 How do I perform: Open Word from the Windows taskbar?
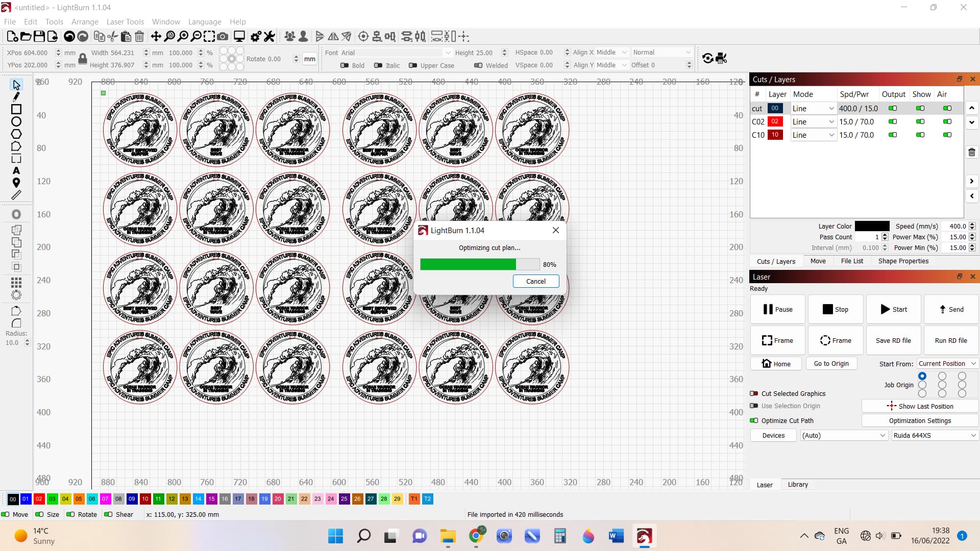point(616,536)
